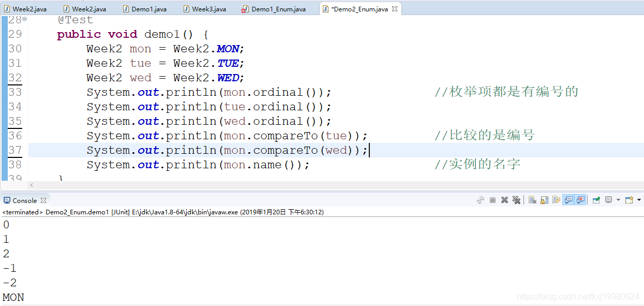Click the Console tab icon
This screenshot has height=306, width=644.
7,200
